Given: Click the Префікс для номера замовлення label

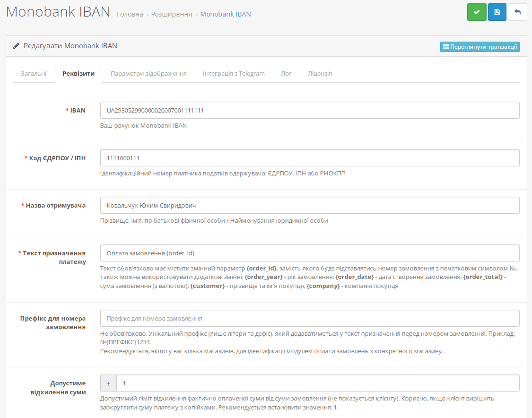Looking at the screenshot, I should coord(53,322).
